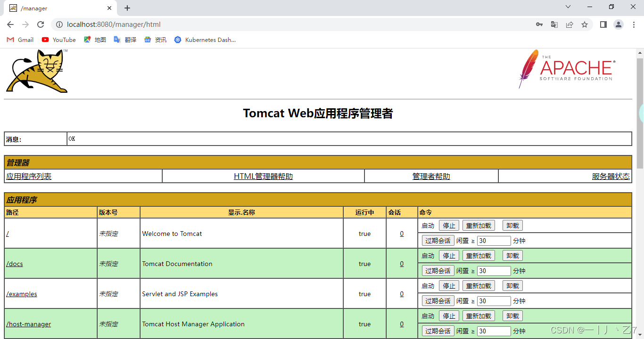
Task: Open the saved passwords key icon
Action: (x=539, y=24)
